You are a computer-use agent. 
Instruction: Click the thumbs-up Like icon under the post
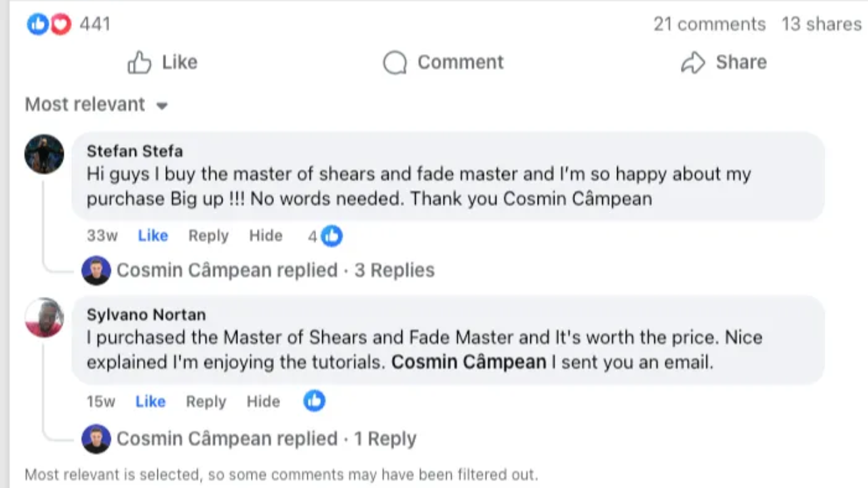pyautogui.click(x=140, y=62)
